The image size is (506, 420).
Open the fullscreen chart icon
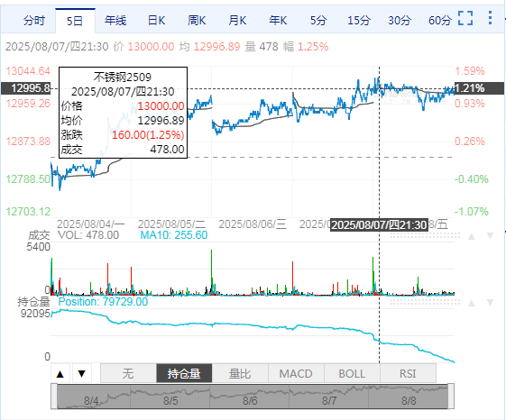click(x=465, y=18)
